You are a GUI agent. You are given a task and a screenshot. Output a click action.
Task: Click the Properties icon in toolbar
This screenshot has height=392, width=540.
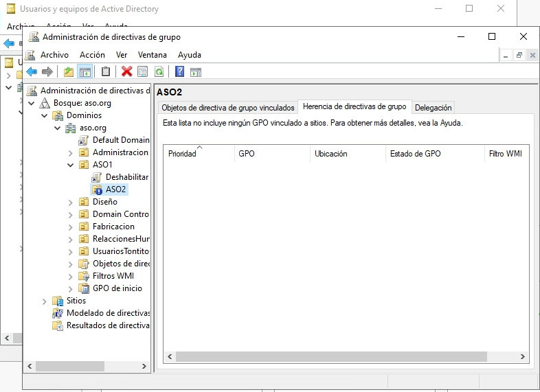[x=143, y=71]
